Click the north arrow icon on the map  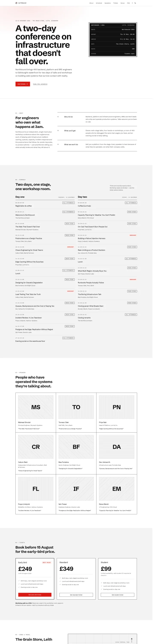click(132, 639)
